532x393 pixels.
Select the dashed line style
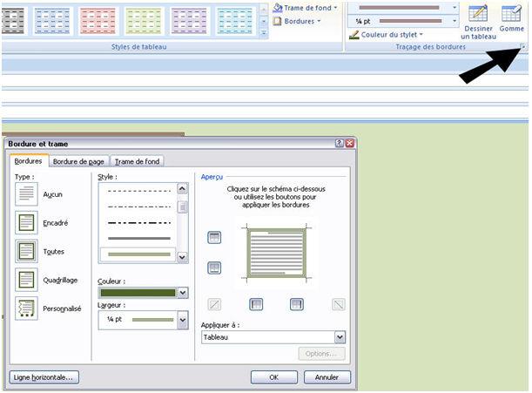pos(139,191)
